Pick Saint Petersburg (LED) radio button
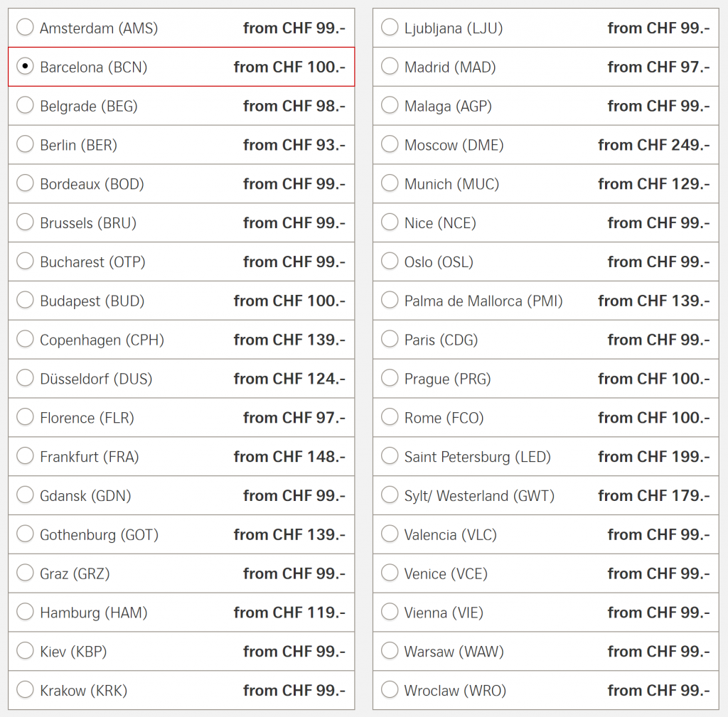The width and height of the screenshot is (728, 717). (x=390, y=457)
